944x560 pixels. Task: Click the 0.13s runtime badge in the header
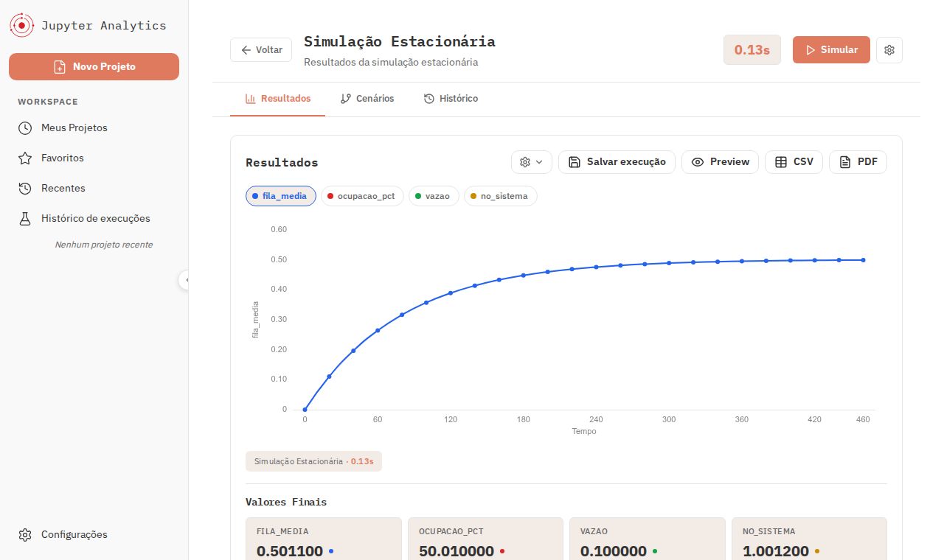[752, 50]
